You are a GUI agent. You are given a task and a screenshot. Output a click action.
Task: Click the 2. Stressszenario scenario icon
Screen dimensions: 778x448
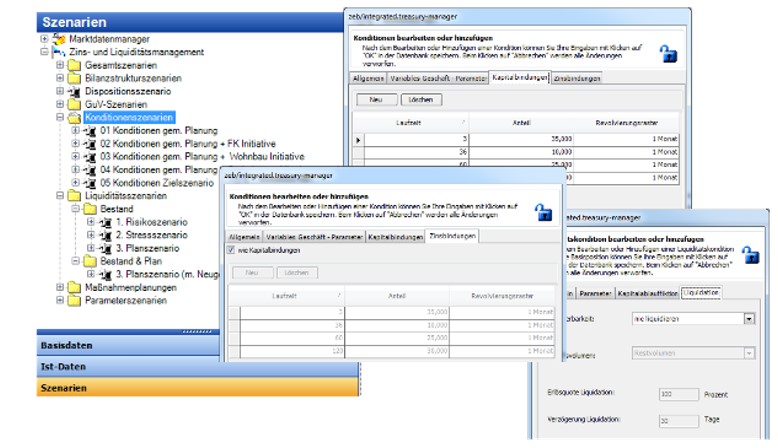[x=105, y=235]
